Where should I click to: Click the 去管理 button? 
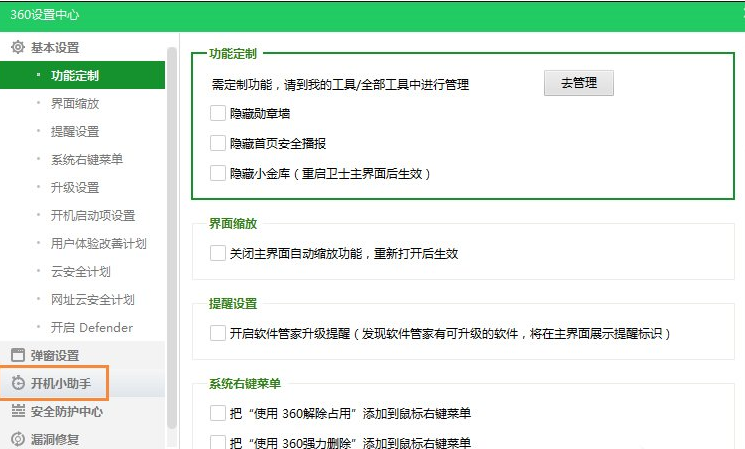tap(579, 83)
